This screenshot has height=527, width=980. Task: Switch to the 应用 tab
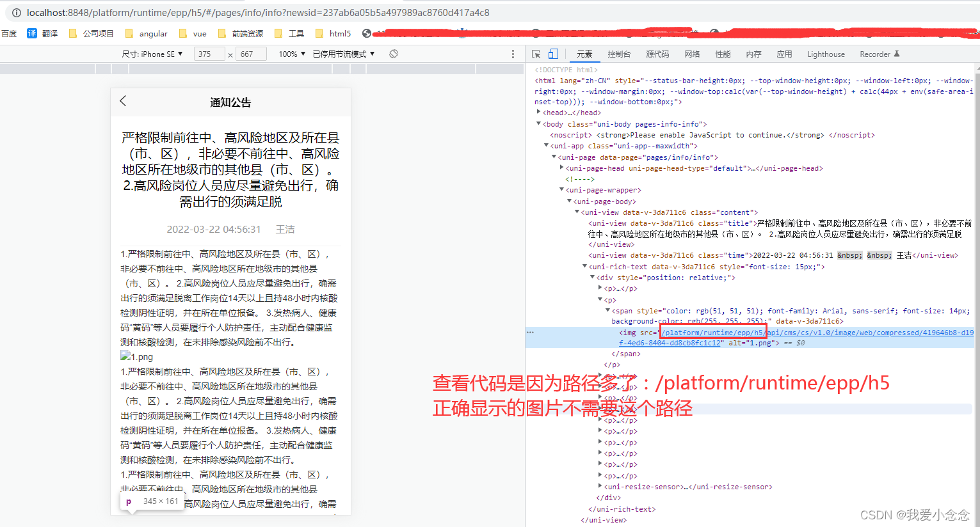pos(784,54)
